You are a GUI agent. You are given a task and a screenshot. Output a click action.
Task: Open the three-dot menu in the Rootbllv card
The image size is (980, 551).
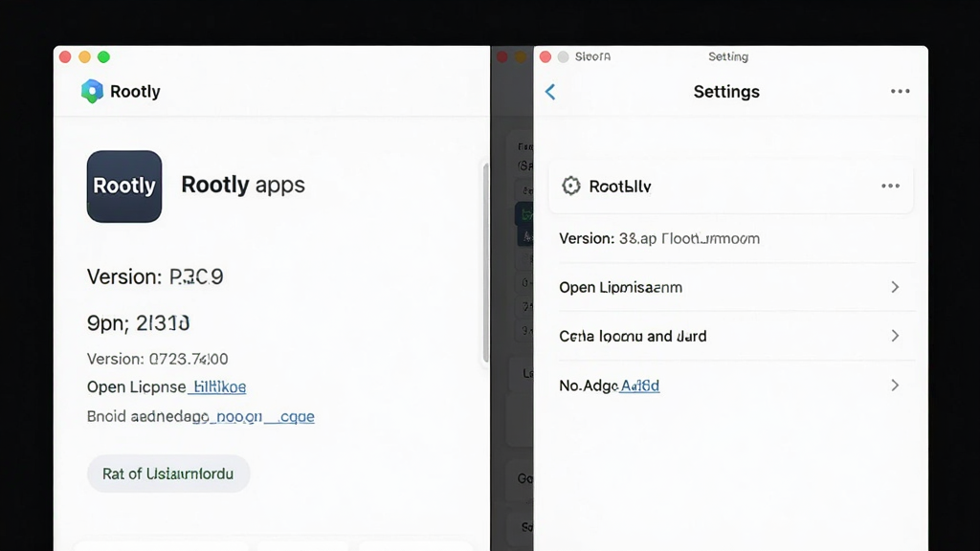coord(891,186)
